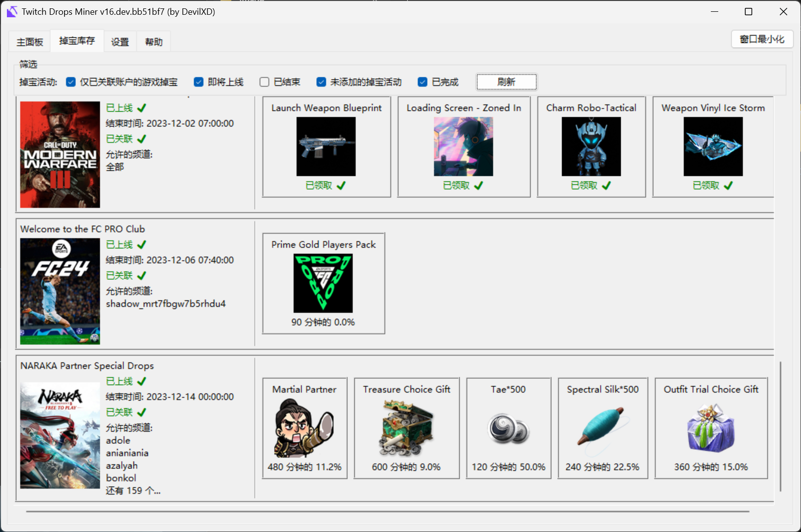
Task: Click the 窗口最小化 button
Action: (x=762, y=39)
